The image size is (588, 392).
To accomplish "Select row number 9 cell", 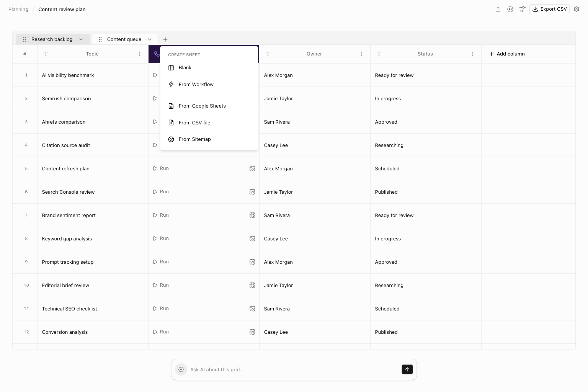I will click(x=25, y=262).
